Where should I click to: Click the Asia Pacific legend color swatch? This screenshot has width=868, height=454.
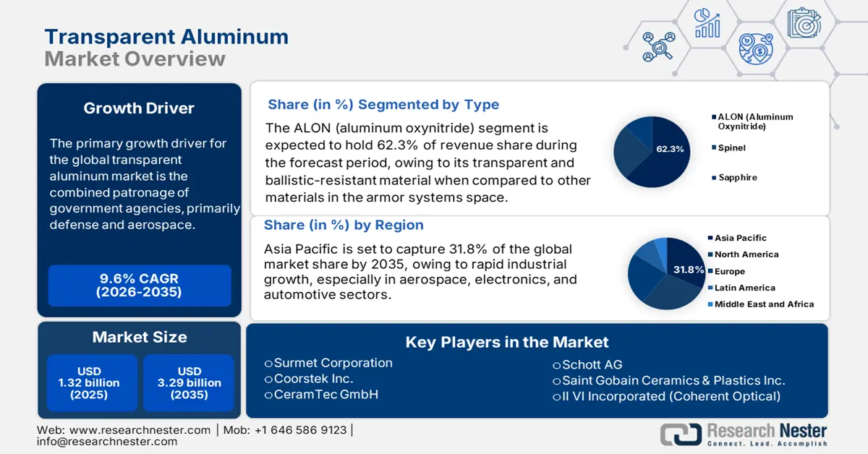point(710,238)
